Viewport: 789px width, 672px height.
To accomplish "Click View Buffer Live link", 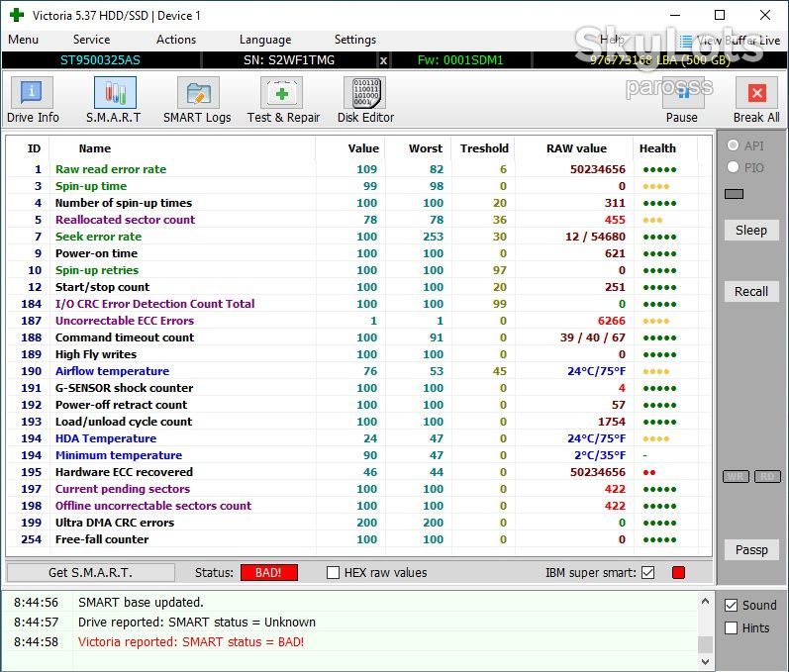I will pyautogui.click(x=739, y=41).
